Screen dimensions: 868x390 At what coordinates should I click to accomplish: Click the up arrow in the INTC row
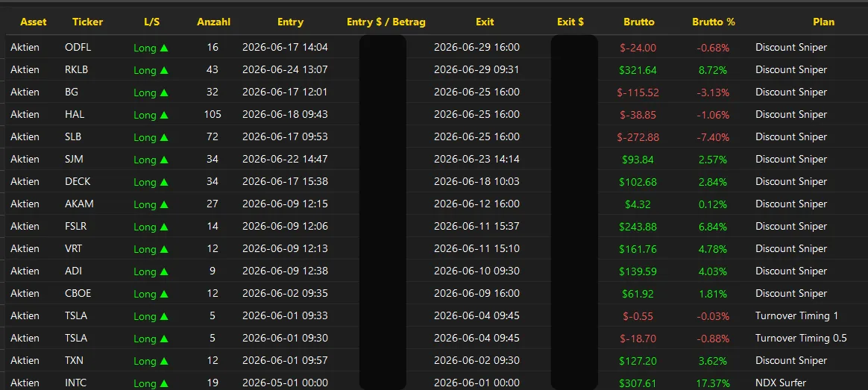pos(164,383)
